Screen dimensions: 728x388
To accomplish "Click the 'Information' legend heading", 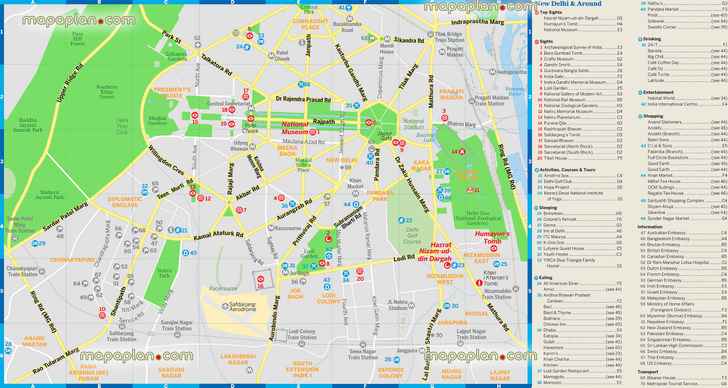I will pyautogui.click(x=650, y=227).
